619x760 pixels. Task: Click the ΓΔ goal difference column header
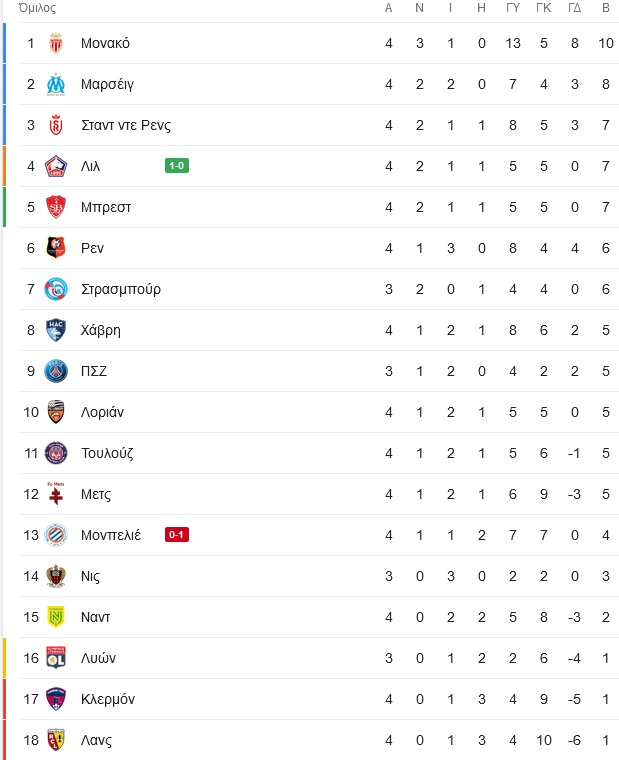tap(574, 8)
